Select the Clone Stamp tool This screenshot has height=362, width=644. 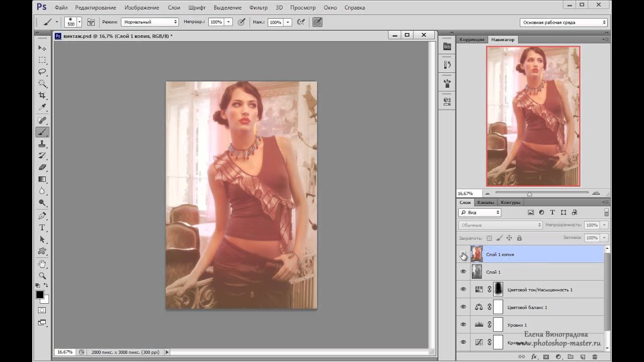[42, 144]
